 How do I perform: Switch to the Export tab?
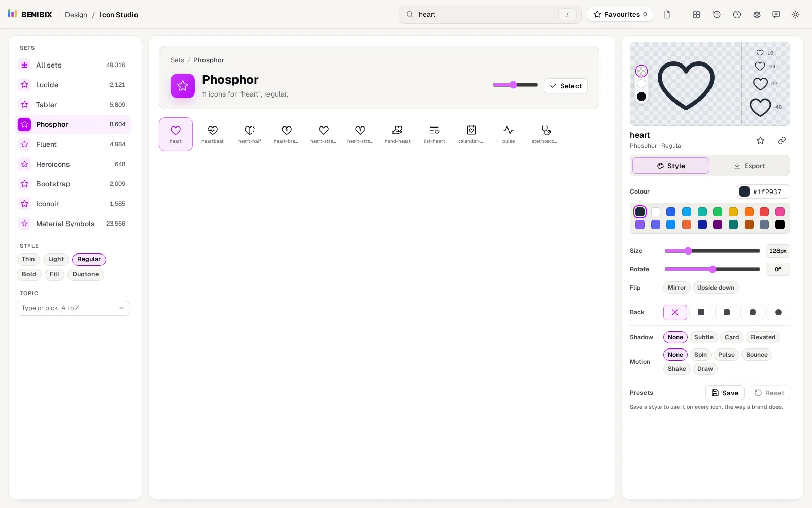pyautogui.click(x=749, y=166)
